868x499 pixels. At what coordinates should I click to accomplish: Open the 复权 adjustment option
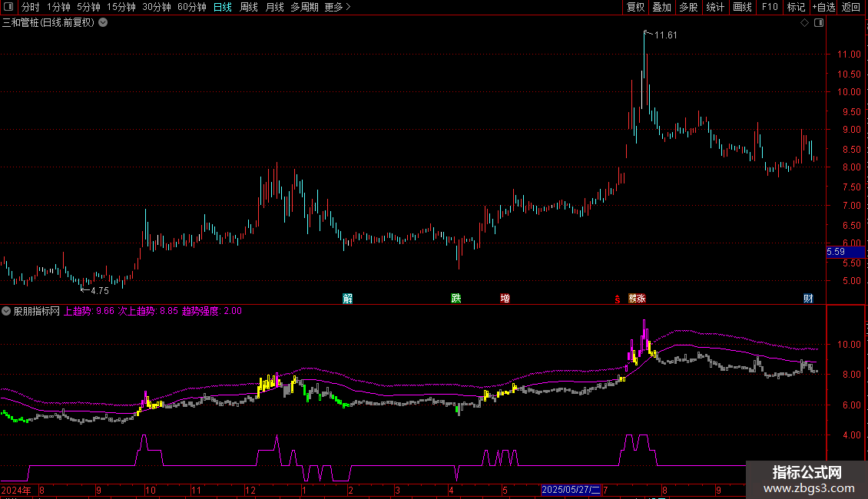[x=635, y=7]
